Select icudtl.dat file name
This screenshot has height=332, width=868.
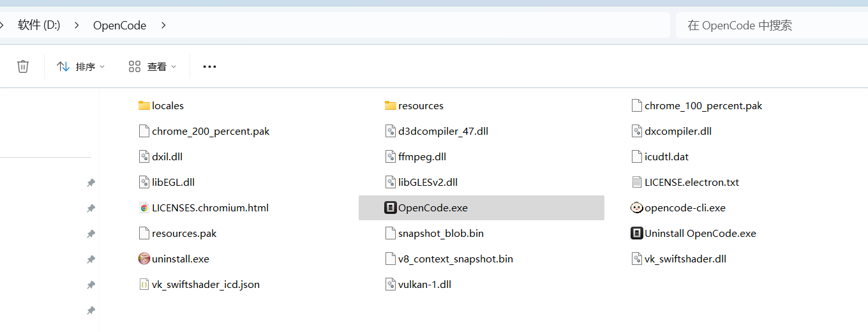pyautogui.click(x=666, y=156)
